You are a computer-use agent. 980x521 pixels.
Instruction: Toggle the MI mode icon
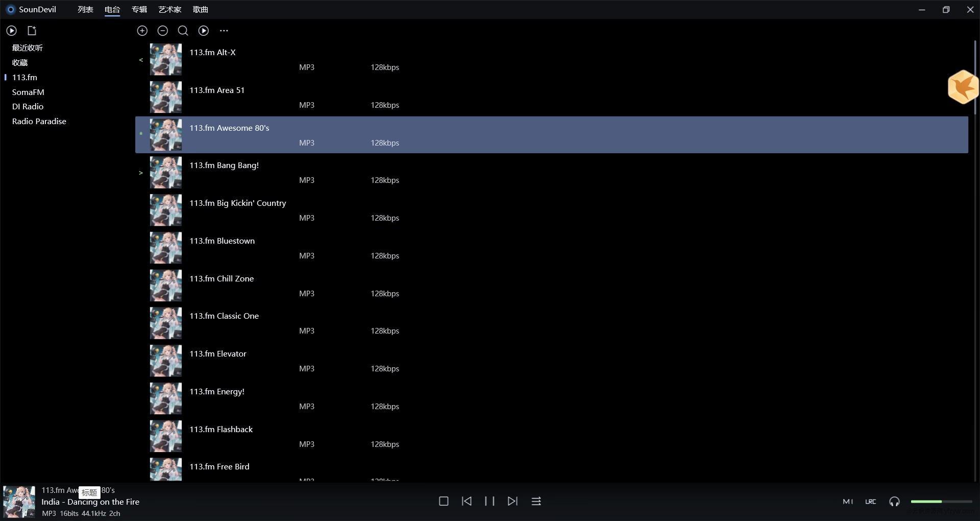pyautogui.click(x=848, y=502)
